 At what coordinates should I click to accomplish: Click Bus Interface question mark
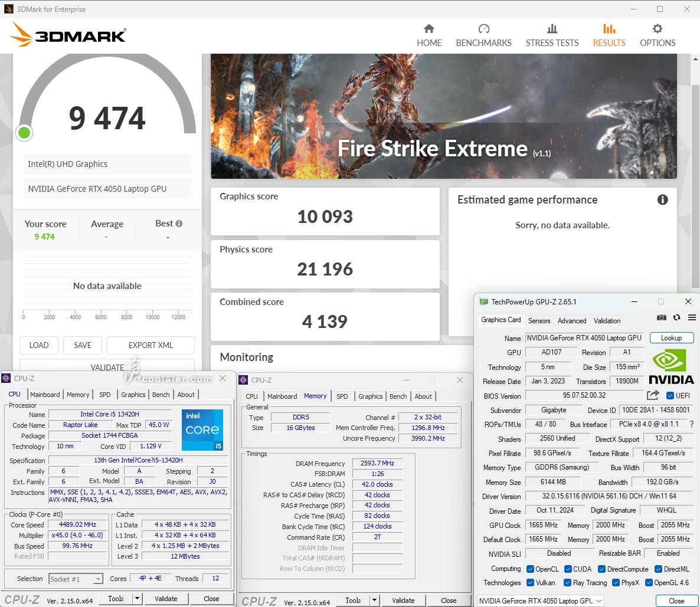(692, 424)
